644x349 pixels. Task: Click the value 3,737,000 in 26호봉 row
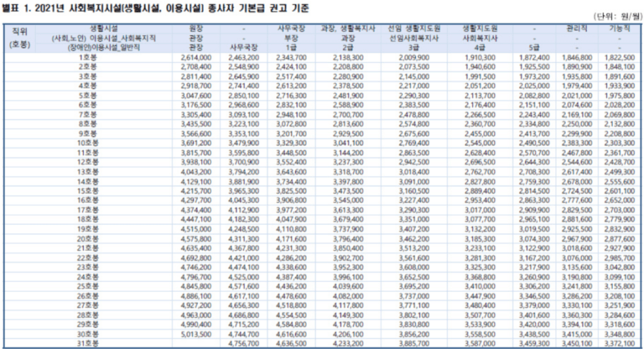click(414, 296)
